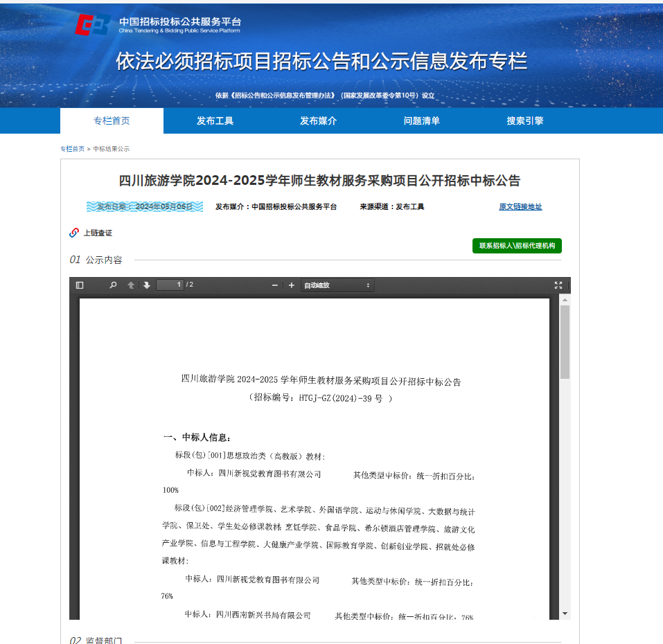Click the 标段(包)[001] line in PDF
Viewport: 663px width, 644px height.
250,456
